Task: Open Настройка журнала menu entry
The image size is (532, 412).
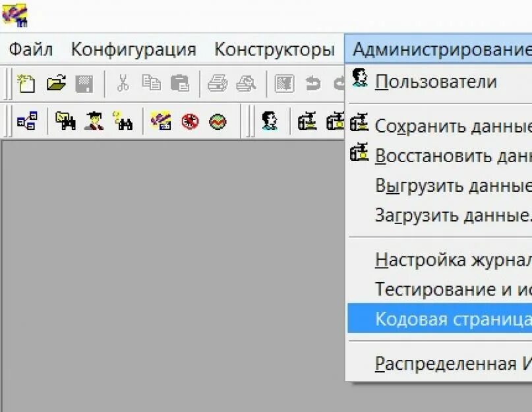Action: pos(440,260)
